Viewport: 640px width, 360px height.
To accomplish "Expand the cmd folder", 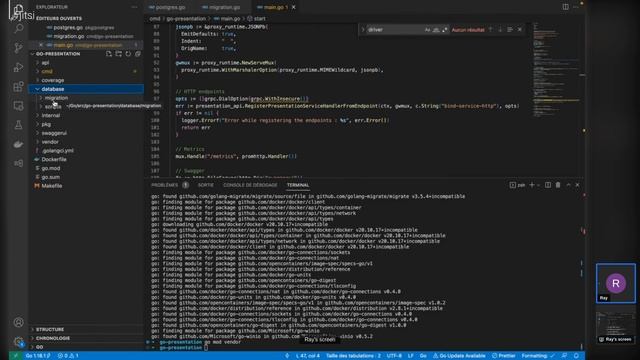I will click(47, 71).
